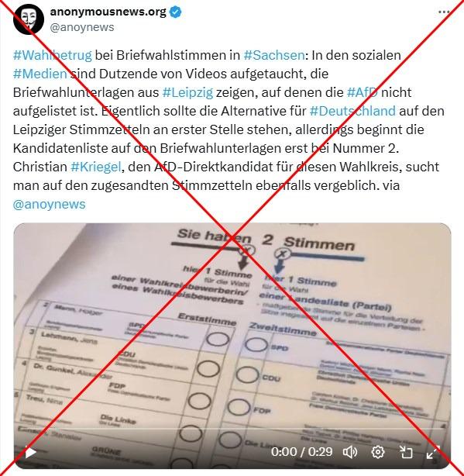The height and width of the screenshot is (476, 464).
Task: Open the #Sachsen hashtag
Action: (x=274, y=55)
